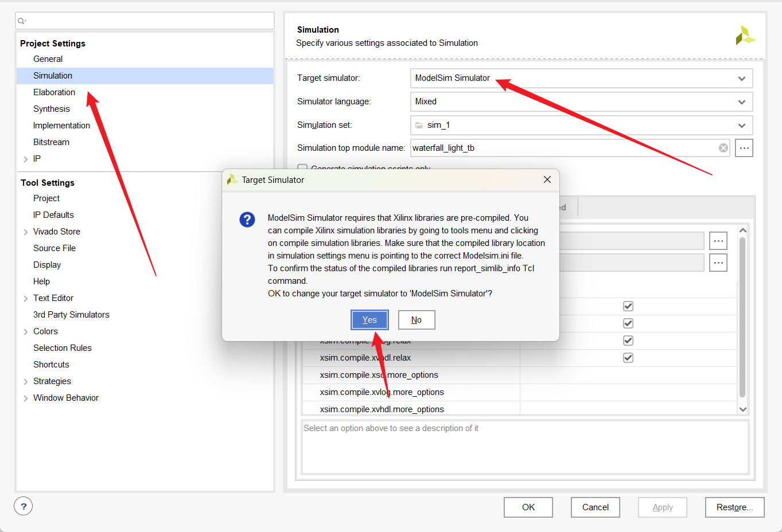Open Source File settings
This screenshot has width=782, height=532.
point(55,248)
